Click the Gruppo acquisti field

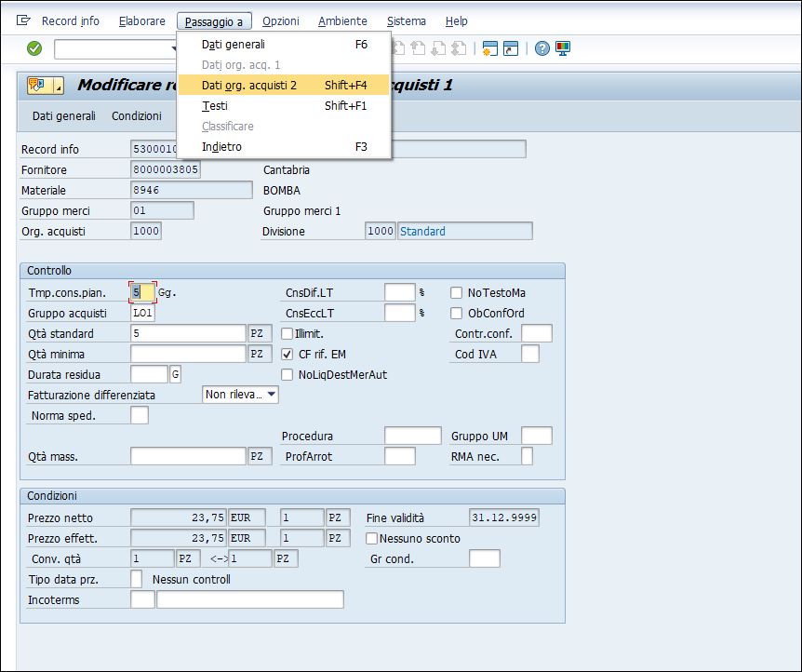click(142, 313)
